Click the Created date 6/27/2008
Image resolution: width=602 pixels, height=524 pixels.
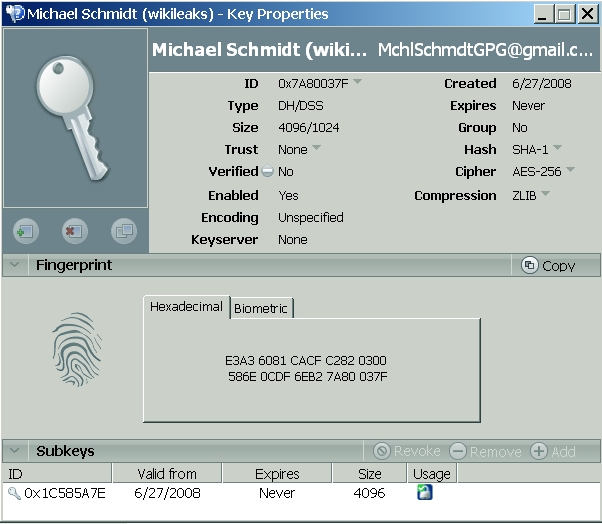point(542,83)
